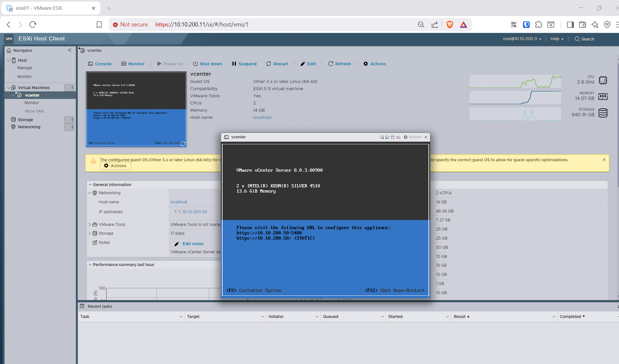The image size is (619, 364).
Task: Open the 10.10.200.50 IP address link
Action: (195, 212)
